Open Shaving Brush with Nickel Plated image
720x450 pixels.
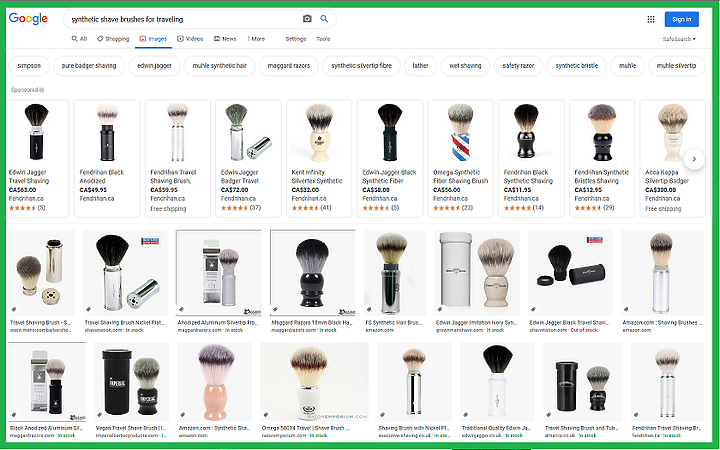pyautogui.click(x=414, y=382)
